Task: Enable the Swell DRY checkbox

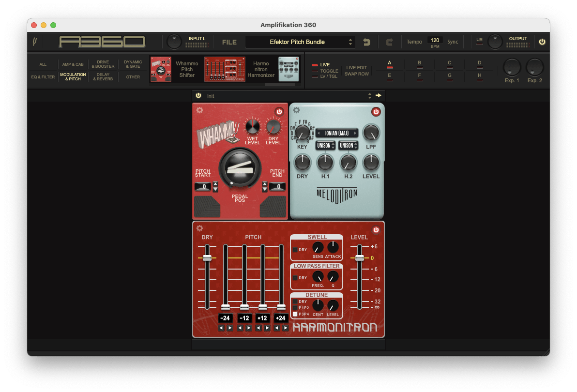Action: coord(295,250)
